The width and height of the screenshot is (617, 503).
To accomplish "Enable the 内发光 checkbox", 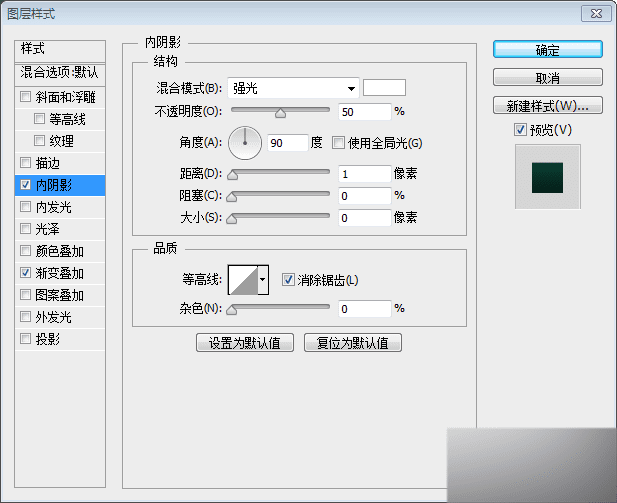I will click(26, 207).
